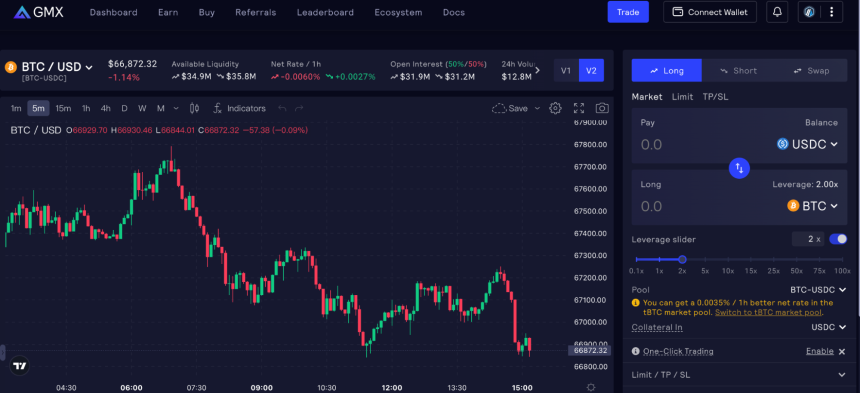The image size is (860, 393).
Task: Click the BTC icon beside BTC / USD
Action: 10,67
